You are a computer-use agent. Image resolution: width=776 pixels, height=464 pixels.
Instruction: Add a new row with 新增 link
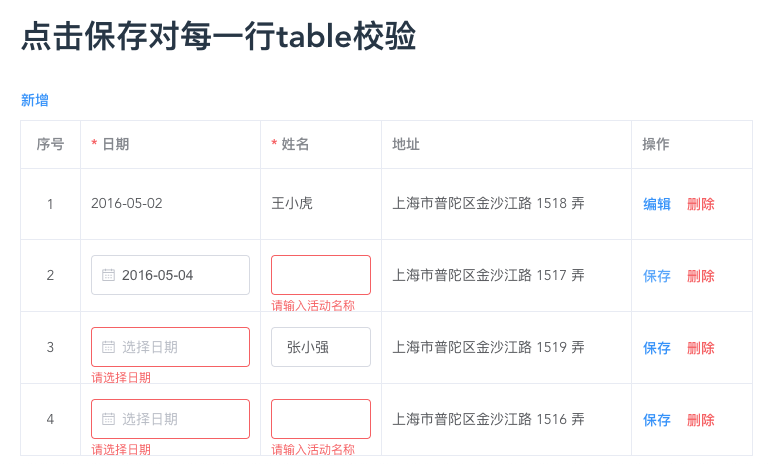pos(35,100)
